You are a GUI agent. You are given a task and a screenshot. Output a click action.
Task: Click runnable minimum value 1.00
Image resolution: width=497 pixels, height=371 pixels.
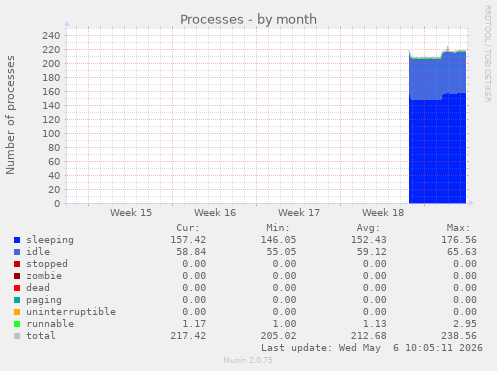[284, 324]
